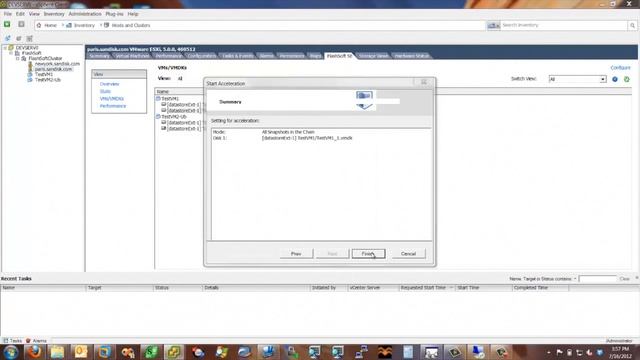Switch to the Configuration tab
The height and width of the screenshot is (360, 640).
[x=202, y=56]
